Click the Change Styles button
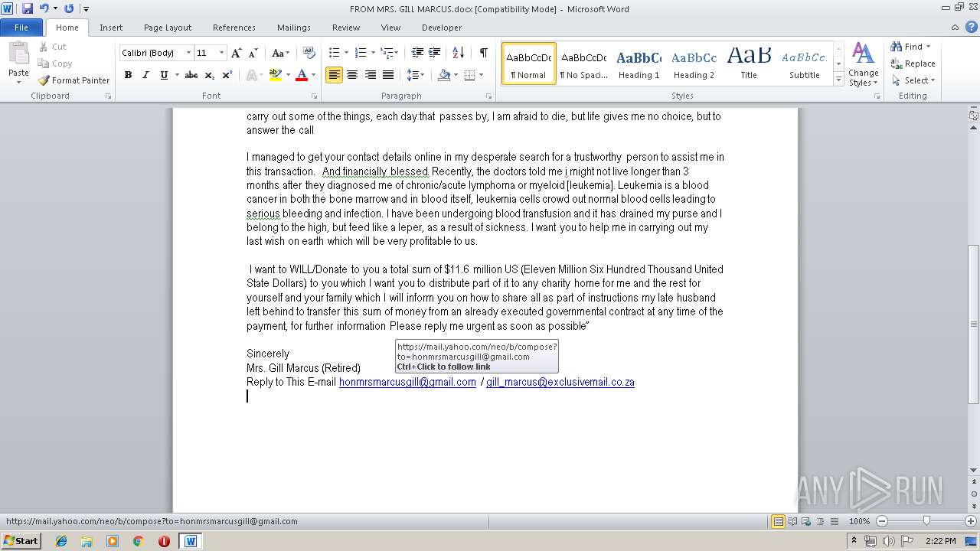The height and width of the screenshot is (551, 980). [x=863, y=65]
